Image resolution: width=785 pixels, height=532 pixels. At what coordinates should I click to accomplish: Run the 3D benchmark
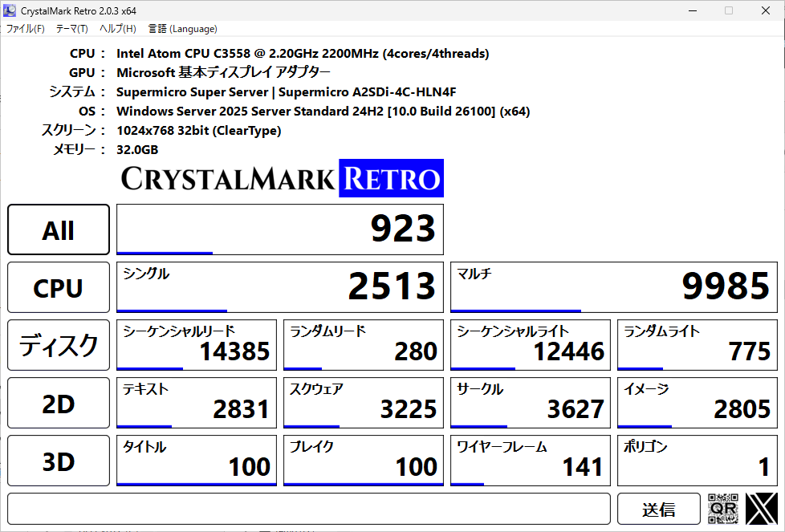pyautogui.click(x=59, y=461)
